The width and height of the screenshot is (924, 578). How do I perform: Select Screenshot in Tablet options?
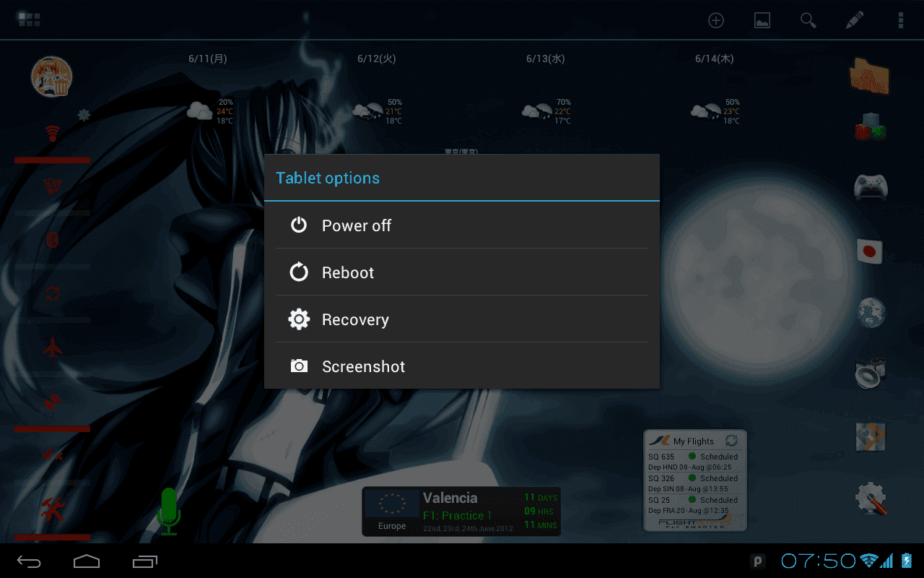pyautogui.click(x=462, y=366)
